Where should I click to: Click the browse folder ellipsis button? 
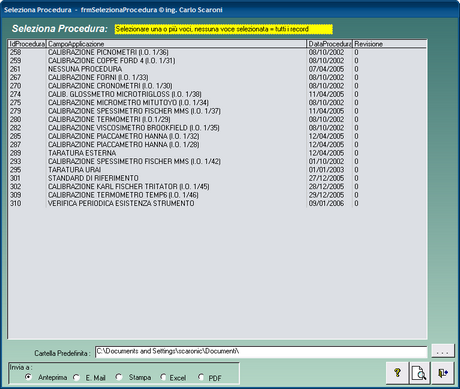(443, 351)
